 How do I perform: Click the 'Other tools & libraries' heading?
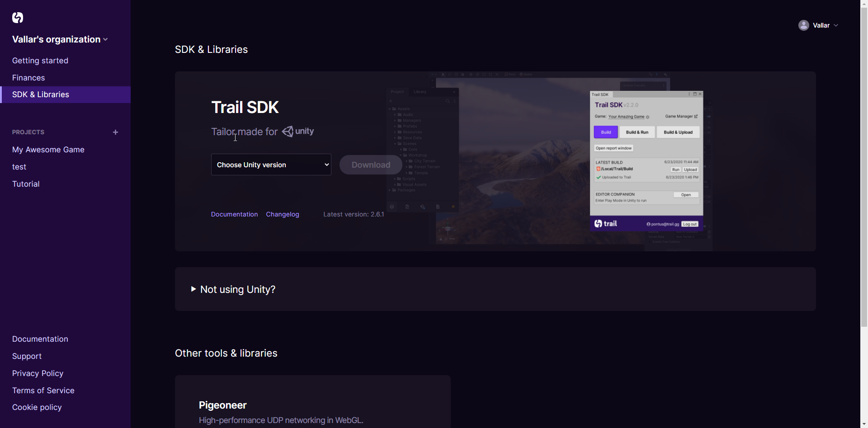tap(226, 353)
